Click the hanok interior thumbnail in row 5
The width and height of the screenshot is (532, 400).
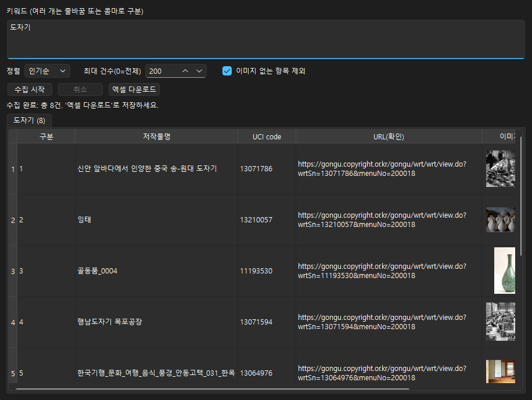click(501, 372)
